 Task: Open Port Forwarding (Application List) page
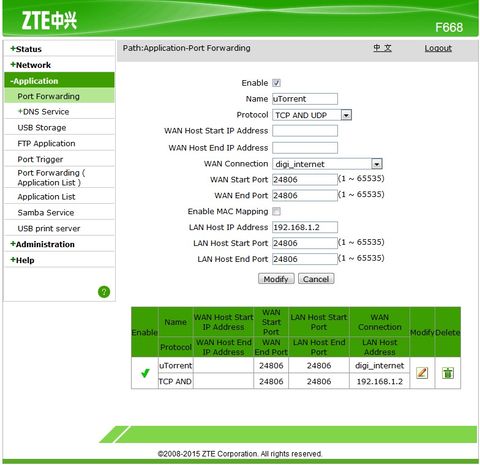[51, 178]
